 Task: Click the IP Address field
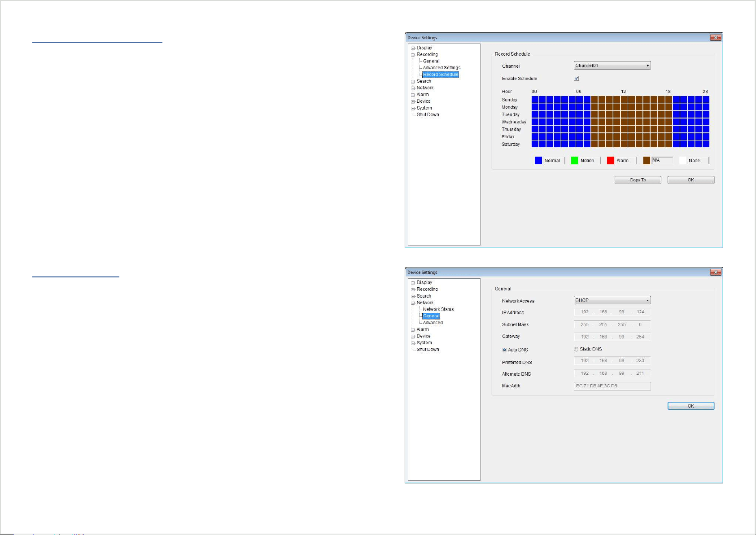pyautogui.click(x=612, y=312)
